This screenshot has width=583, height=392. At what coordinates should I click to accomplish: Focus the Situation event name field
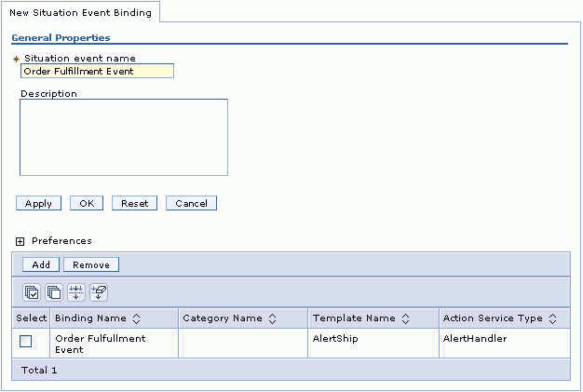97,71
